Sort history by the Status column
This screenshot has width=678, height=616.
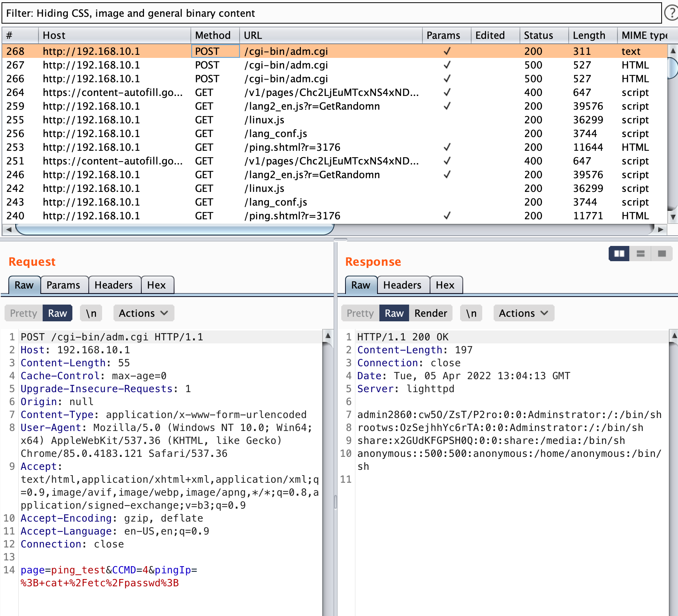pos(544,35)
